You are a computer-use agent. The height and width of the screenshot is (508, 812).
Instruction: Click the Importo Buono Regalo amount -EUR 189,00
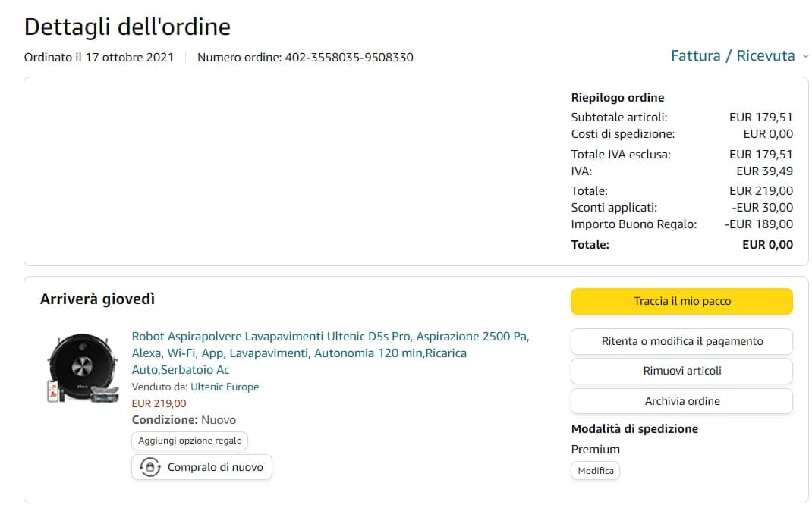[x=759, y=224]
